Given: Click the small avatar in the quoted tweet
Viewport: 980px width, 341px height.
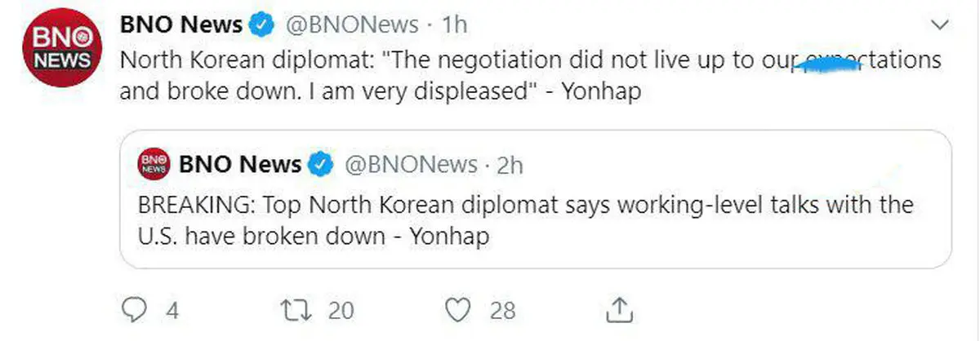Looking at the screenshot, I should pyautogui.click(x=153, y=165).
